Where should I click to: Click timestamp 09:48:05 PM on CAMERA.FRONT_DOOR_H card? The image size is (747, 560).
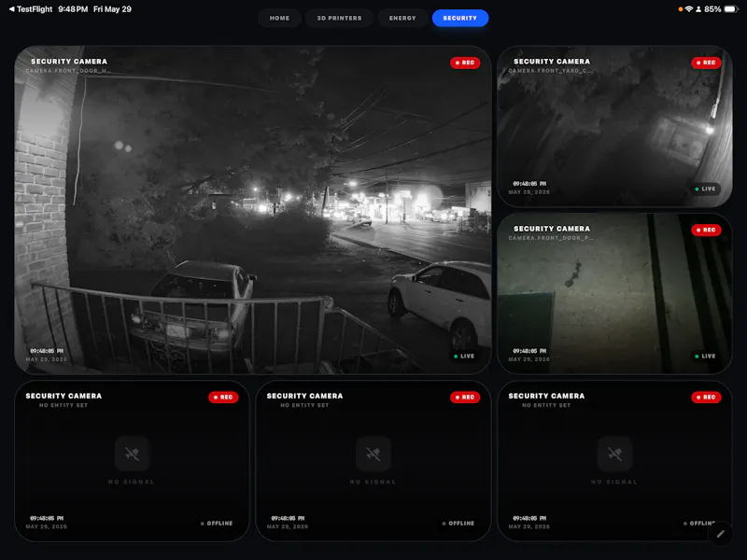tap(47, 351)
